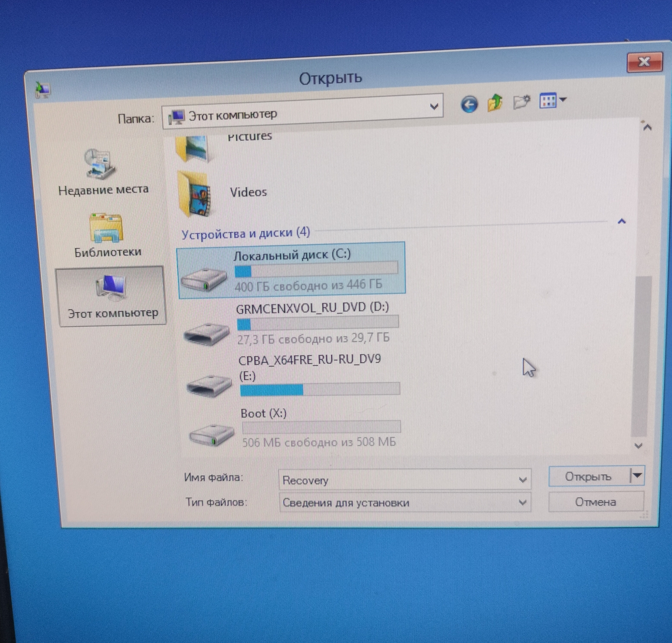Screen dimensions: 672x643
Task: Expand the Имя файла dropdown arrow
Action: pyautogui.click(x=522, y=480)
